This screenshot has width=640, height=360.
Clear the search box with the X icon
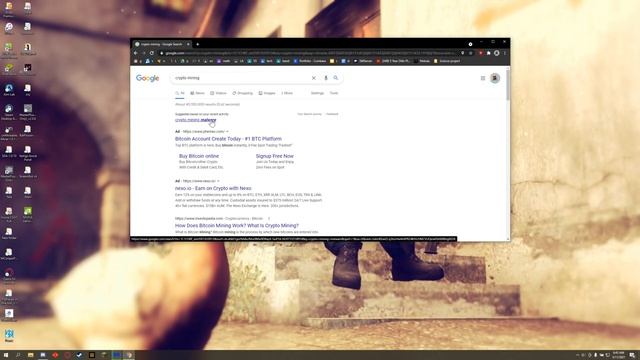point(313,78)
